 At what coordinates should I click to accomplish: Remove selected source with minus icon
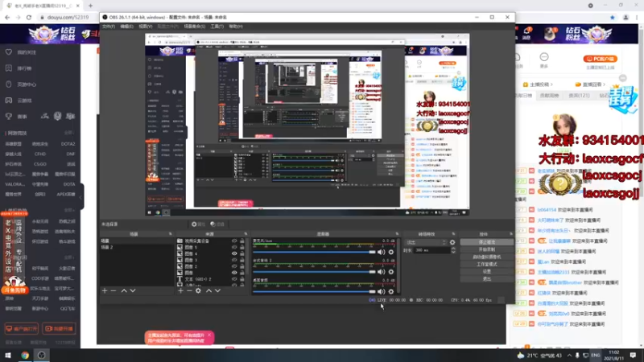[x=189, y=290]
